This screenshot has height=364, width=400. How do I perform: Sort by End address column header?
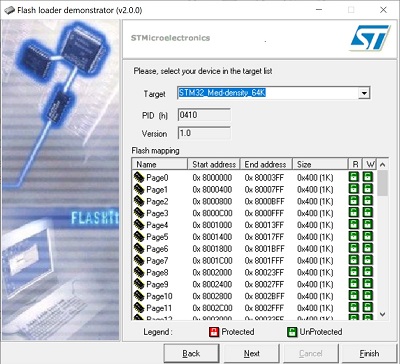(266, 164)
